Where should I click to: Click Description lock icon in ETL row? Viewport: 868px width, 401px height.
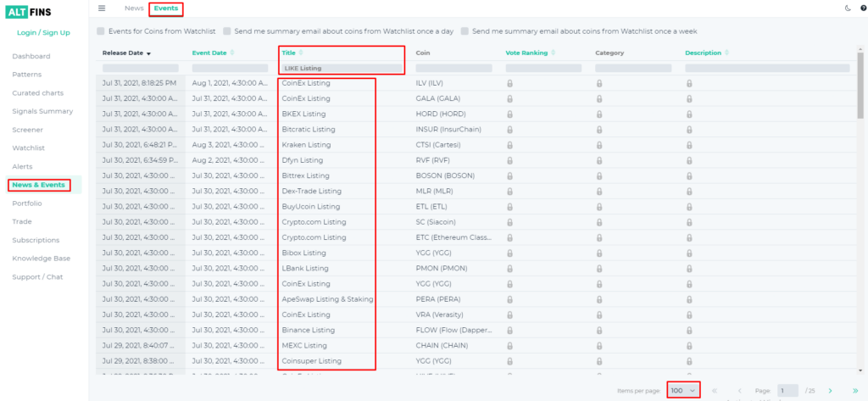pyautogui.click(x=689, y=207)
